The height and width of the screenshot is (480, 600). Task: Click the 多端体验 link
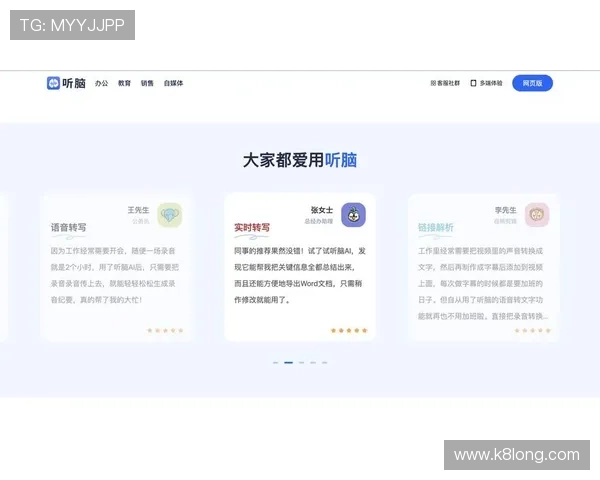(x=486, y=83)
